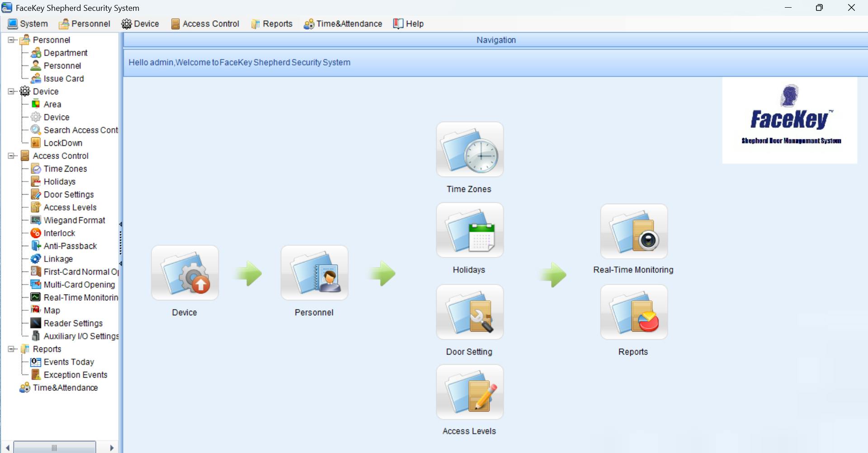Open the Personnel menu
Screen dimensions: 868x453
click(85, 24)
